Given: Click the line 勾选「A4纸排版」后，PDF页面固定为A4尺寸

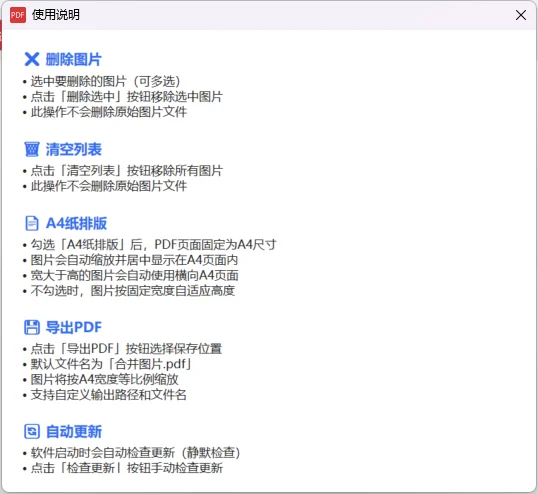Looking at the screenshot, I should (x=153, y=245).
